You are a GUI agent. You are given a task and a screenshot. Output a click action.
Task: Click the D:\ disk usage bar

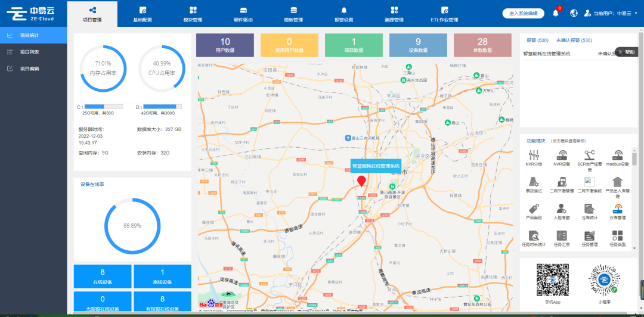[x=162, y=107]
